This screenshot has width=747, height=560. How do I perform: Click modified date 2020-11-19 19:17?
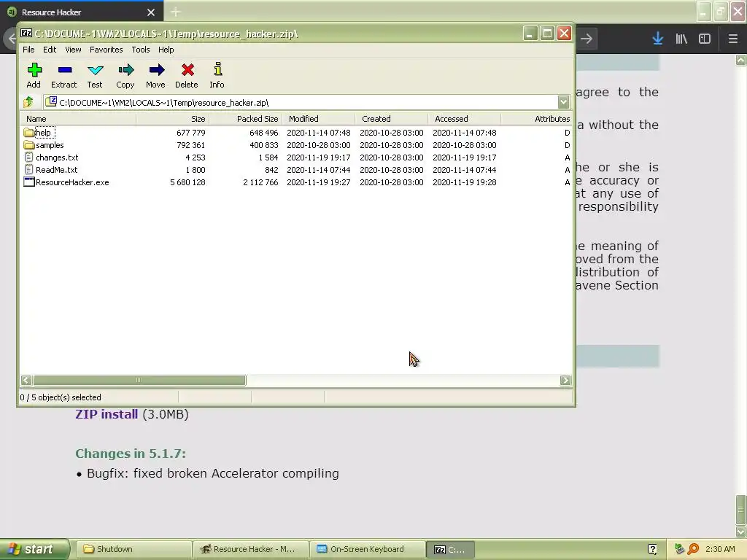point(318,157)
